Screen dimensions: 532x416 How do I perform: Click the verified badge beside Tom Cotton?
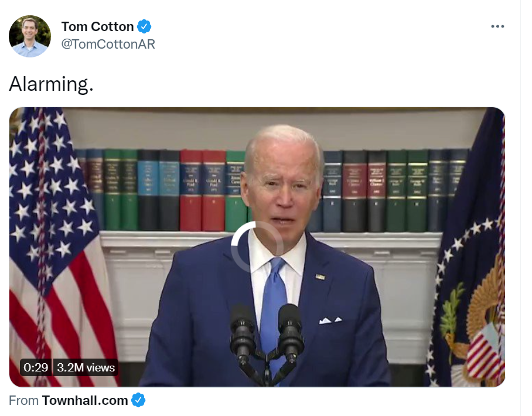pos(144,26)
